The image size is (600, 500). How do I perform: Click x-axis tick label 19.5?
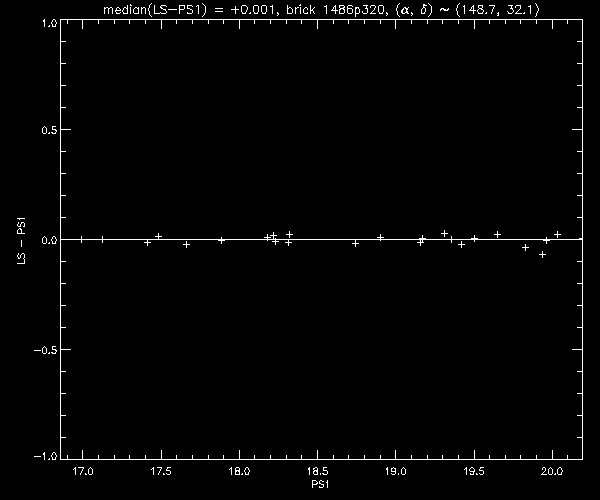pos(474,471)
